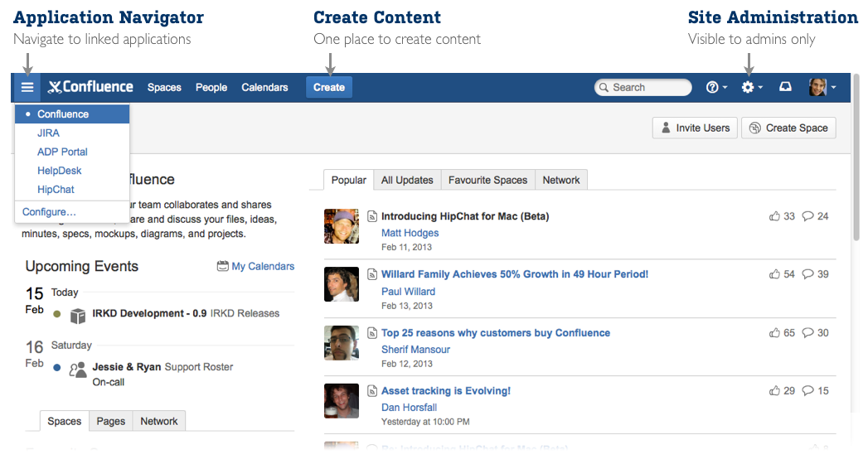Click page icon beside Introducing HipChat post
Screen dimensions: 868x469
372,216
